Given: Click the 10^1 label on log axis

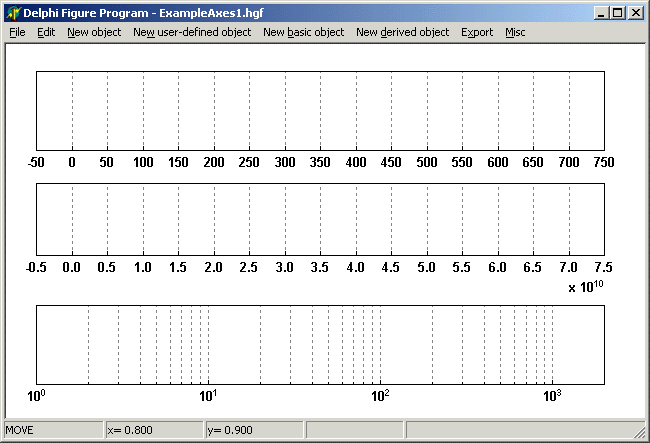Looking at the screenshot, I should coord(208,396).
